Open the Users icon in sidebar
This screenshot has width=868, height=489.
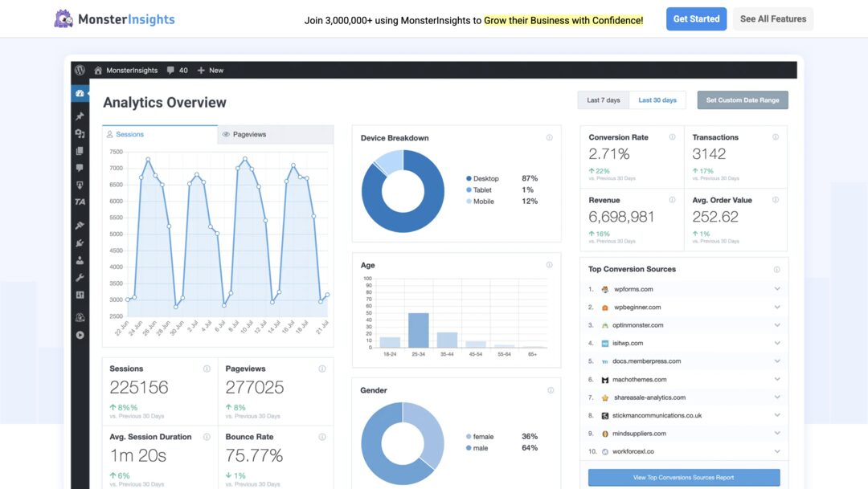pyautogui.click(x=80, y=260)
